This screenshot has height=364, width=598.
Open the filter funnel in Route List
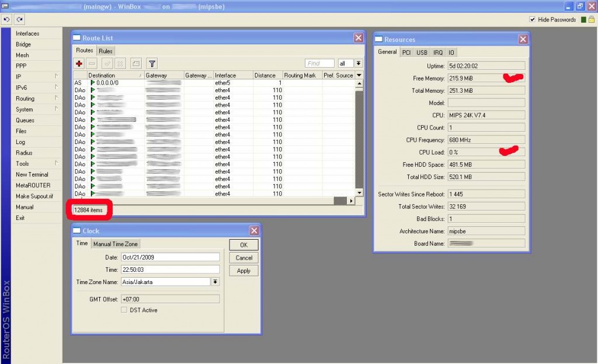(152, 64)
